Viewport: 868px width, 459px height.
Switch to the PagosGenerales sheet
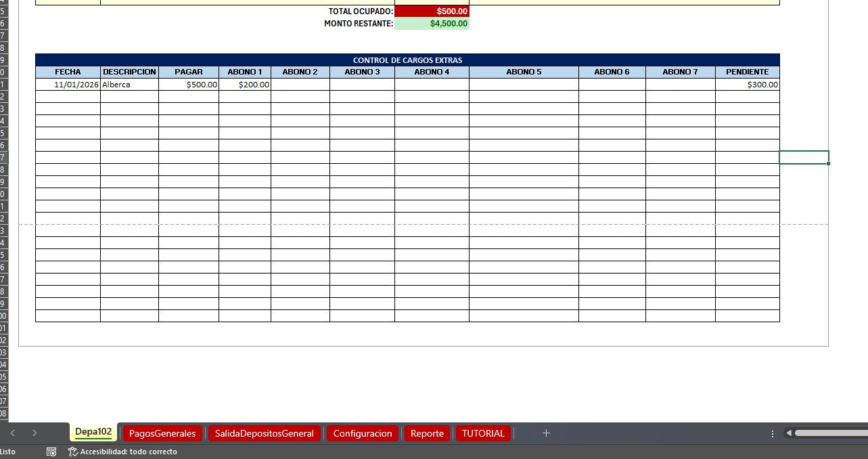[x=162, y=433]
